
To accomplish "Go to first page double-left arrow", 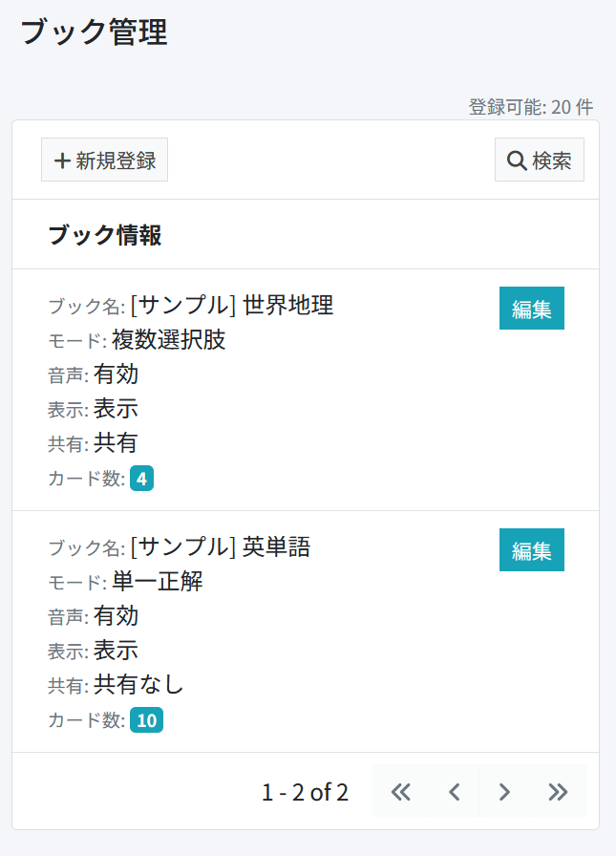I will (401, 792).
